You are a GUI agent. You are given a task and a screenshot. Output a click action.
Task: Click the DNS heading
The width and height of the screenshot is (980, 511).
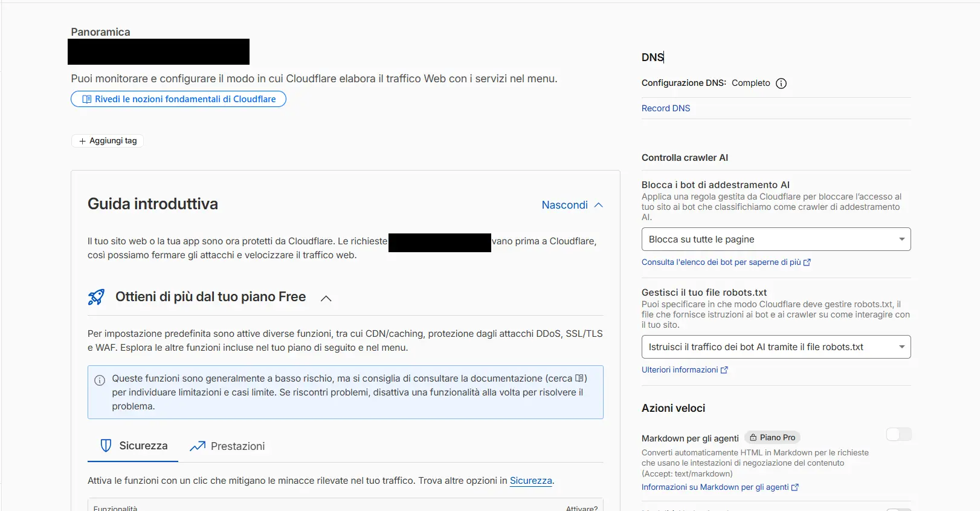pos(653,57)
